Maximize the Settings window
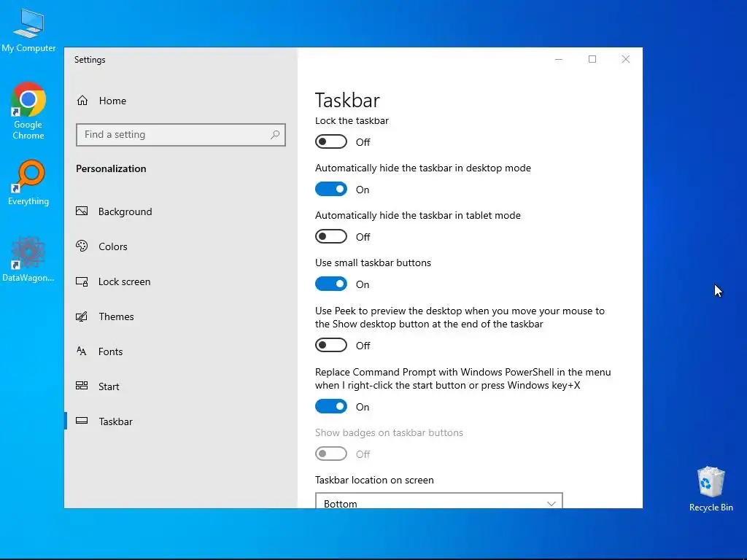The width and height of the screenshot is (747, 560). tap(592, 59)
